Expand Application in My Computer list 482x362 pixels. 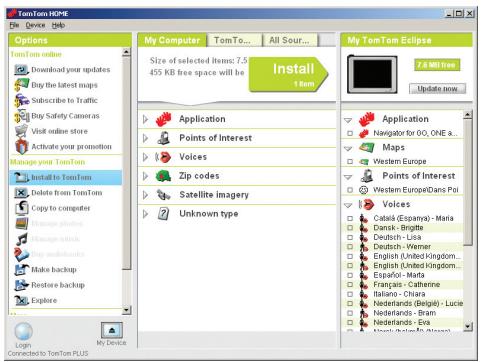pyautogui.click(x=145, y=119)
